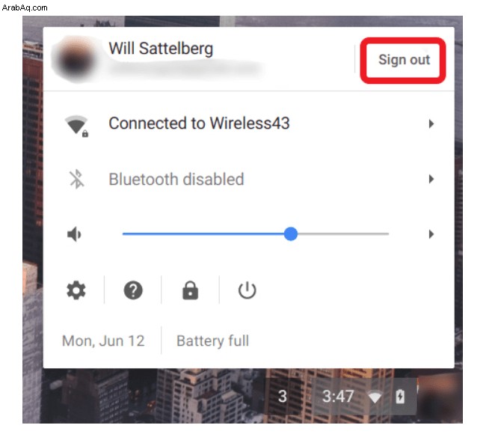504x443 pixels.
Task: Click the Wi-Fi icon in system tray
Action: 375,397
